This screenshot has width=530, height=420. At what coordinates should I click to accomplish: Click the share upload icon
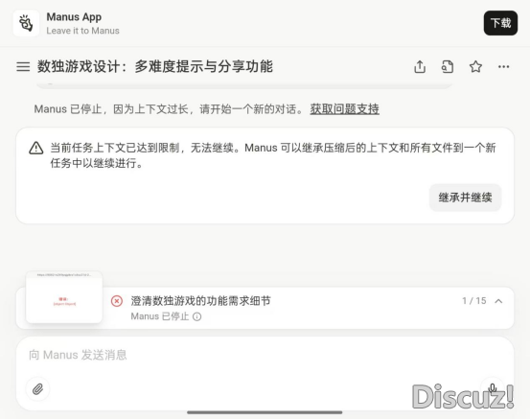click(x=420, y=66)
